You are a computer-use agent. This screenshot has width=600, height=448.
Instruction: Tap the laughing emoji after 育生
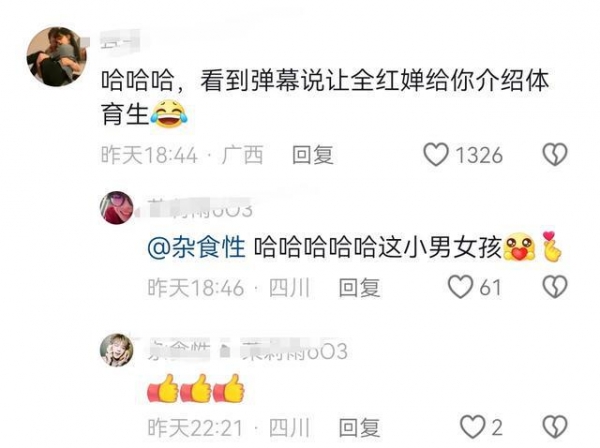point(169,114)
